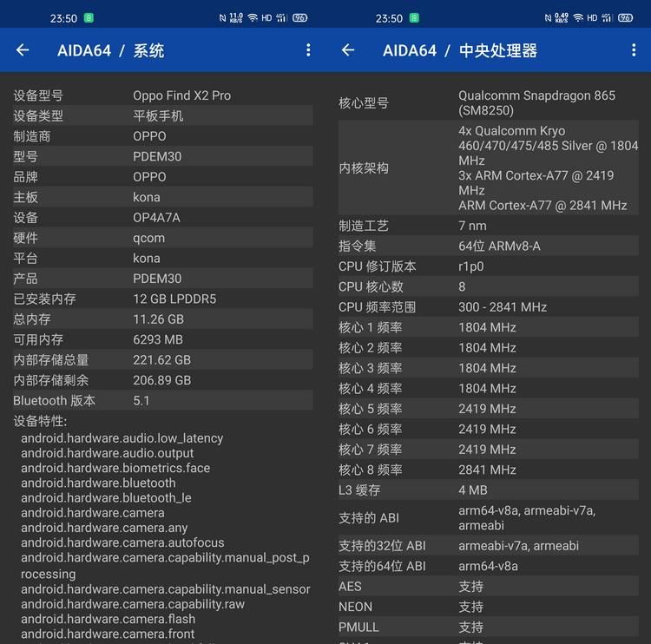The width and height of the screenshot is (651, 644).
Task: Select 支持的32位 ABI value
Action: 518,546
